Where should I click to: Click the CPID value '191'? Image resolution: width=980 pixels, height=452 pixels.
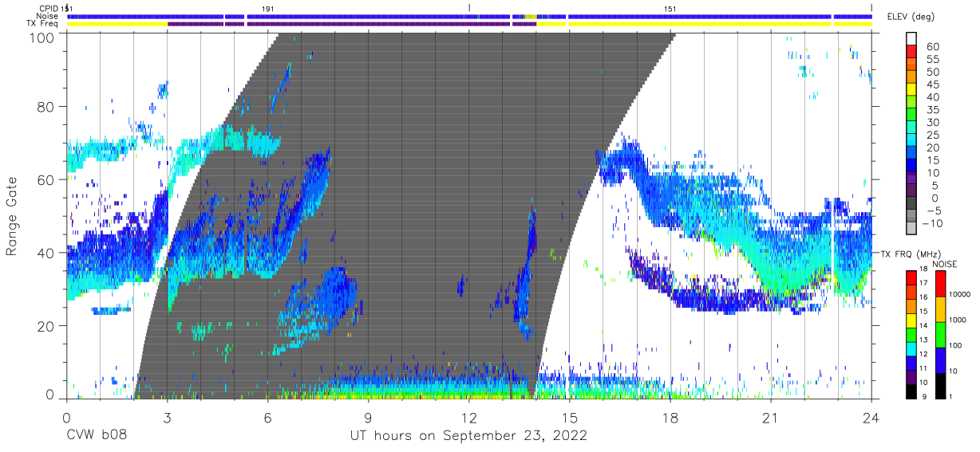267,8
